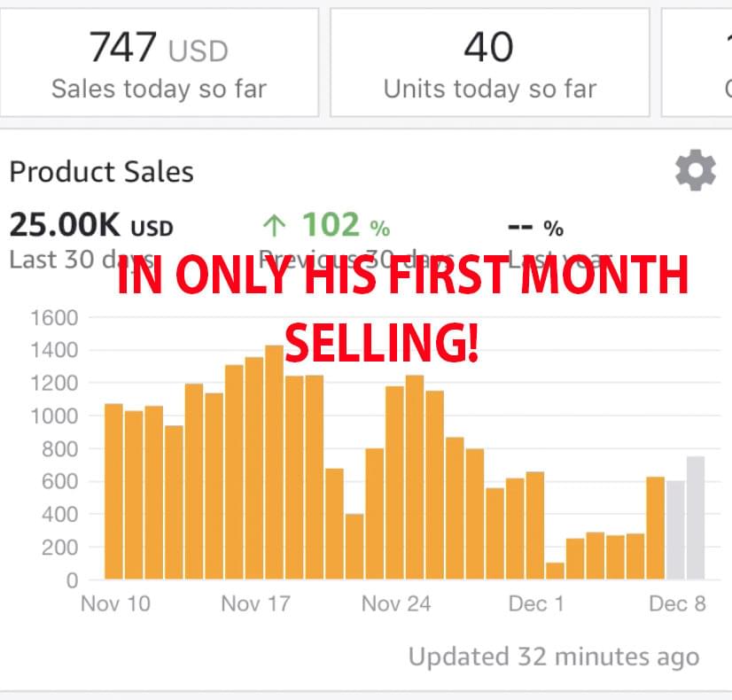This screenshot has height=700, width=732.
Task: Tap the rightmost gray bar at Dec 8
Action: 696,518
